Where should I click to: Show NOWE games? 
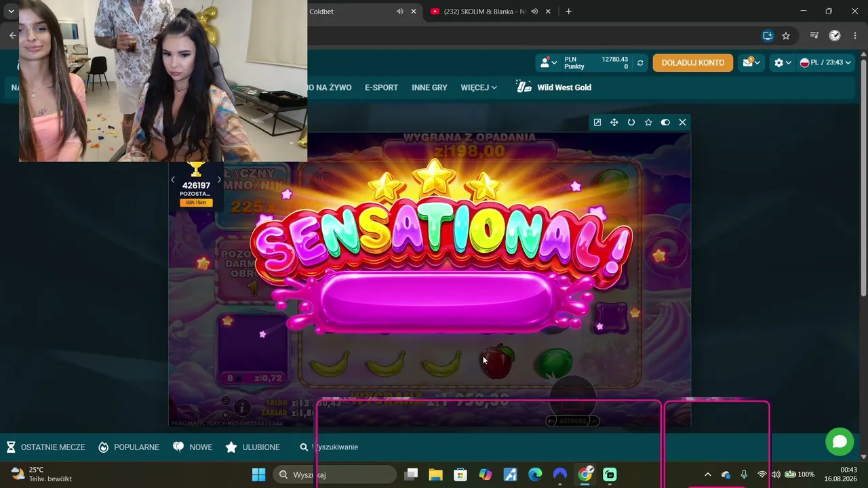(x=193, y=447)
